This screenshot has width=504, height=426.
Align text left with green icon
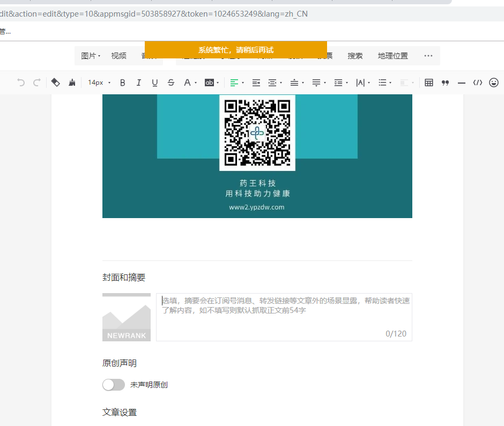[234, 83]
